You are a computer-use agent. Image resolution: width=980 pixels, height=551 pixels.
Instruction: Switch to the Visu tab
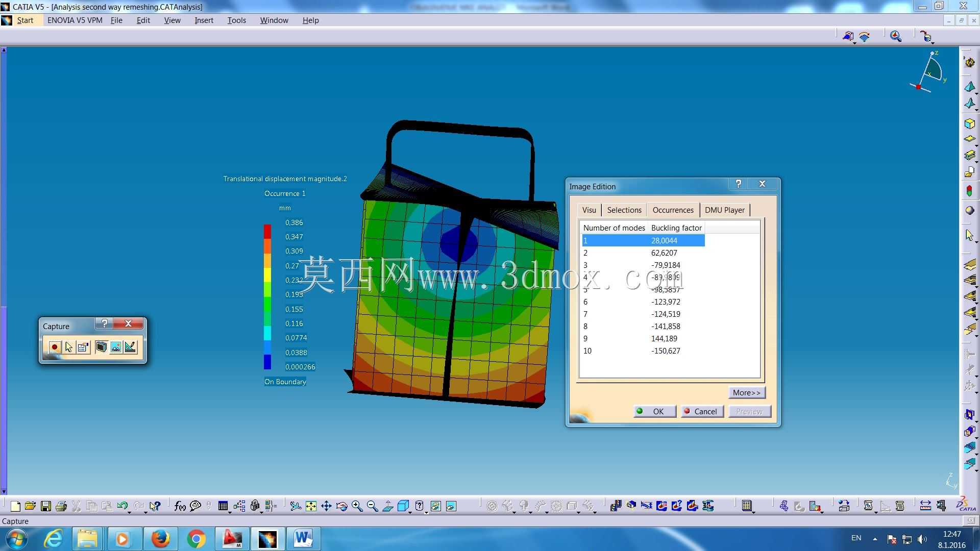[x=589, y=210]
